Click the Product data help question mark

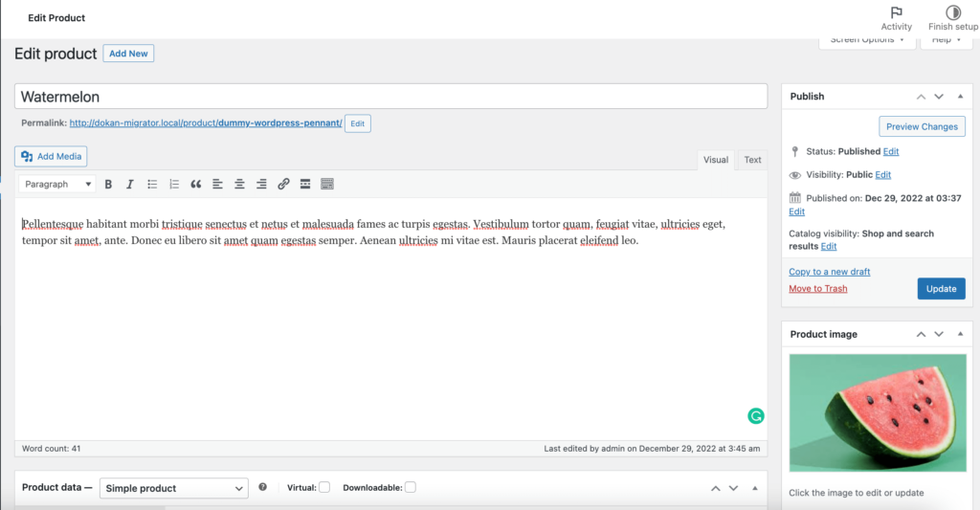[x=262, y=487]
